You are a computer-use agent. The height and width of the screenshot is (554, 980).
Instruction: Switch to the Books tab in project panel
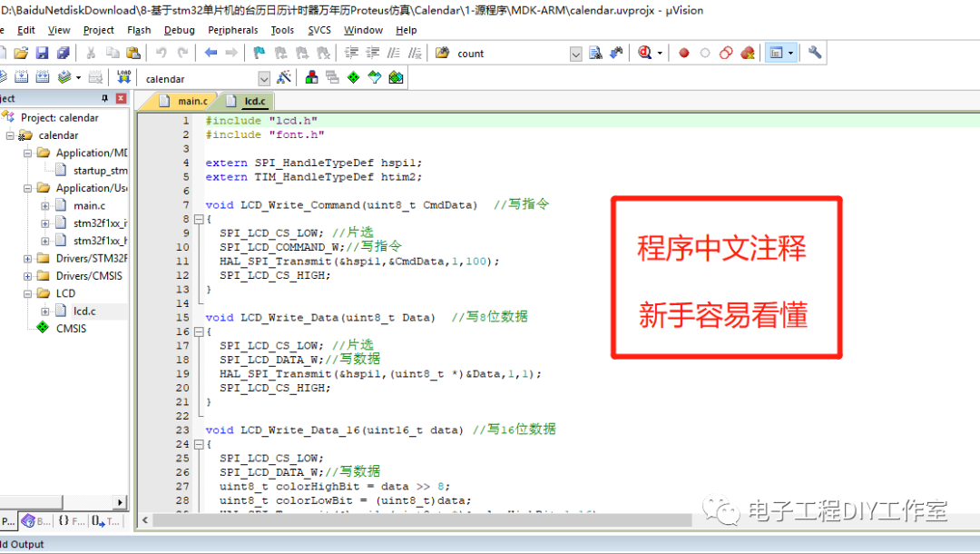pyautogui.click(x=35, y=521)
